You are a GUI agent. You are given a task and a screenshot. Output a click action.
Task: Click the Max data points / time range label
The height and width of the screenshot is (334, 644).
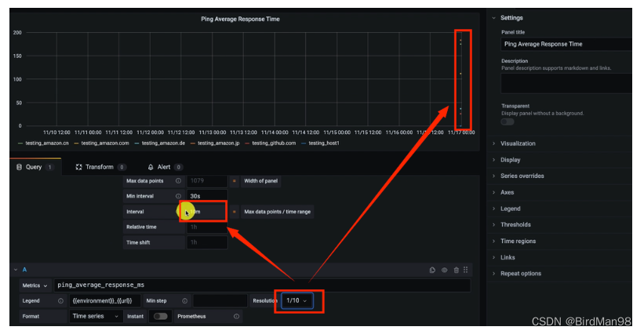coord(277,212)
